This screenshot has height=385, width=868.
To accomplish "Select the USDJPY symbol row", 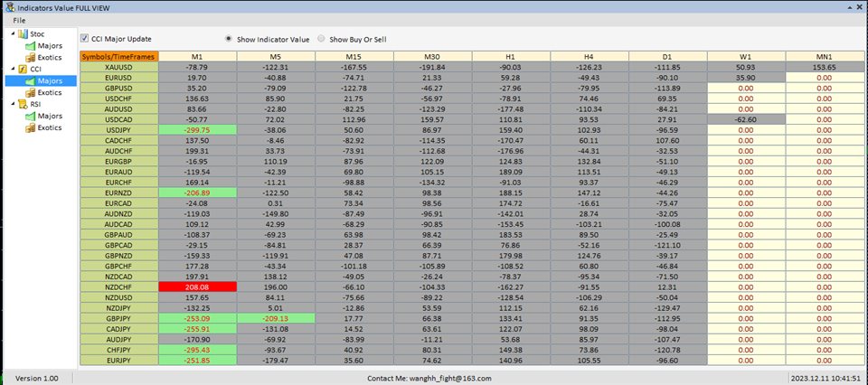I will [119, 129].
